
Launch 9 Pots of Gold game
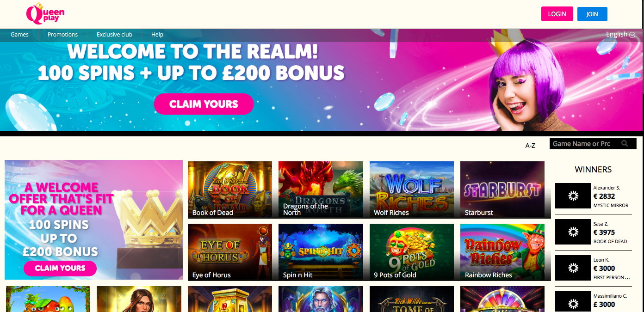click(412, 252)
